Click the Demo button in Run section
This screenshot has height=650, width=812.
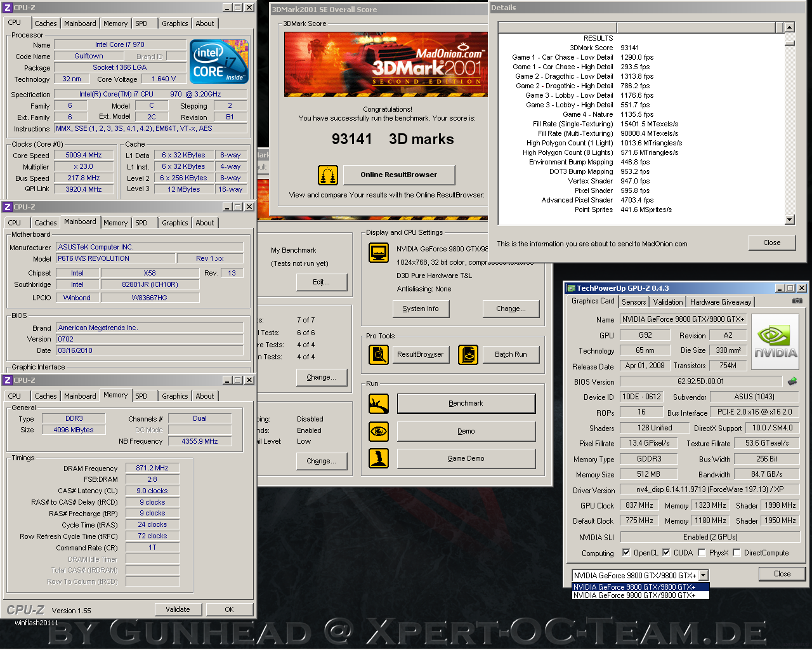click(466, 431)
